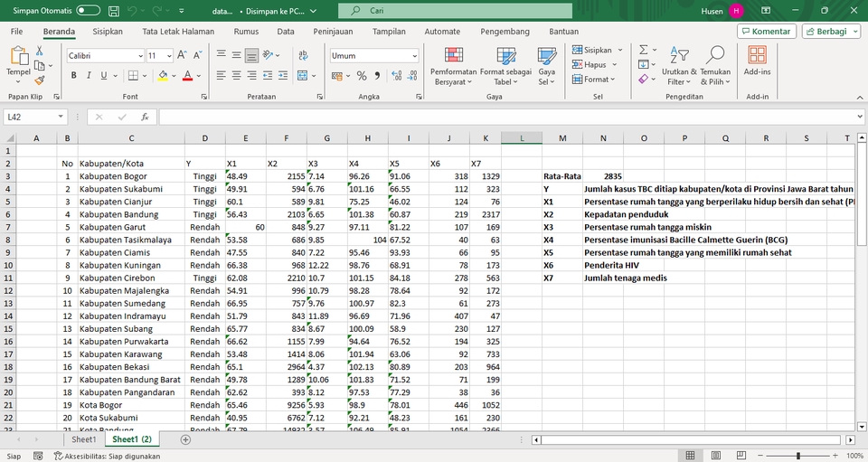Apply the red font color
This screenshot has height=462, width=868.
click(188, 76)
